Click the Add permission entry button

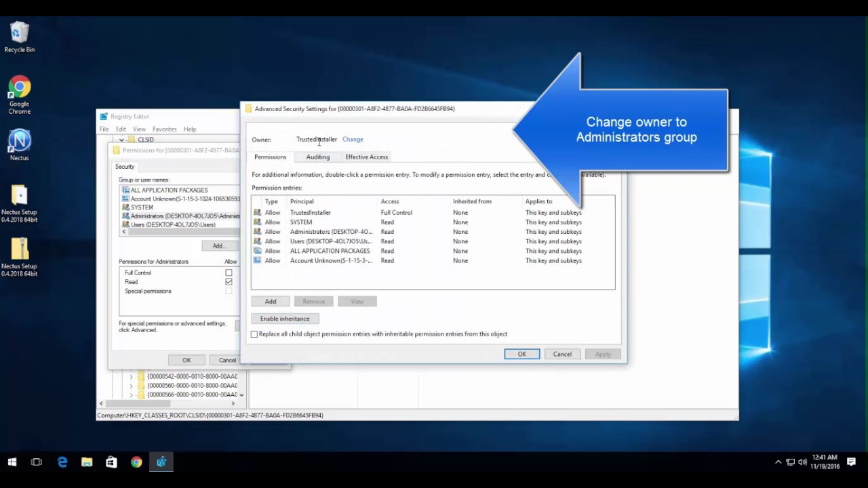271,301
